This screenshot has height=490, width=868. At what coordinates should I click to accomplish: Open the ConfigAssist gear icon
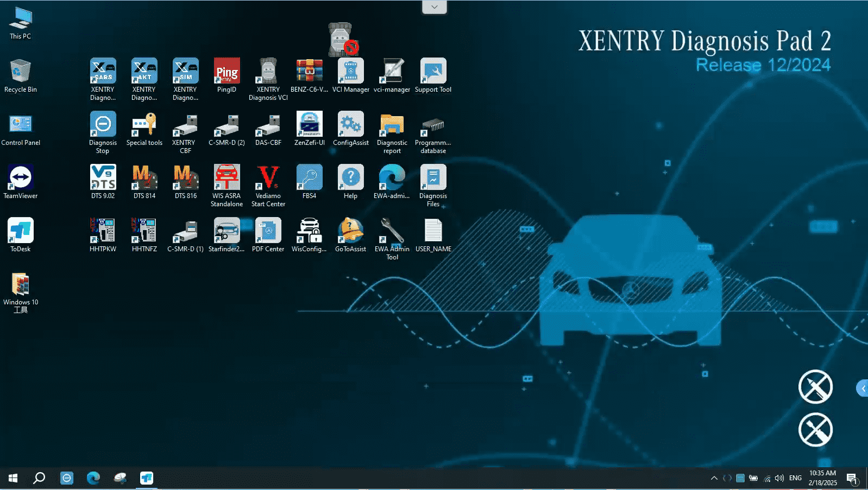coord(350,125)
